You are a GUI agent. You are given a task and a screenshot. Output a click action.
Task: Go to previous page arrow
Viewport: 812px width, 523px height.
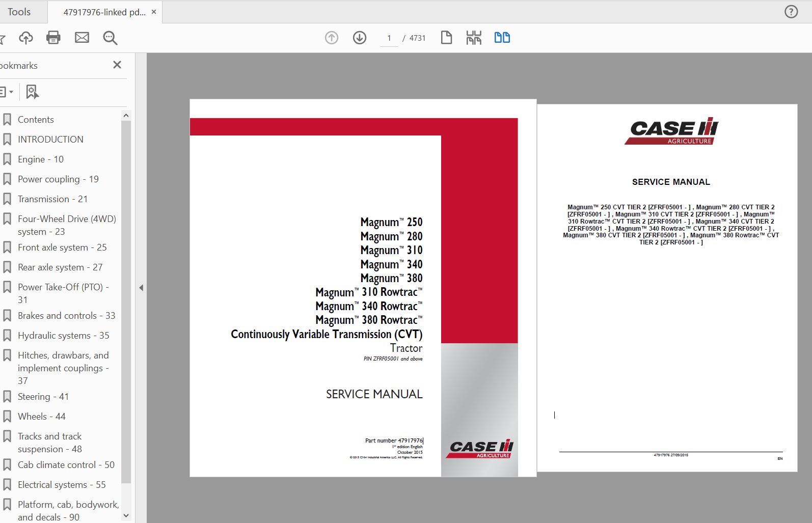pyautogui.click(x=332, y=38)
